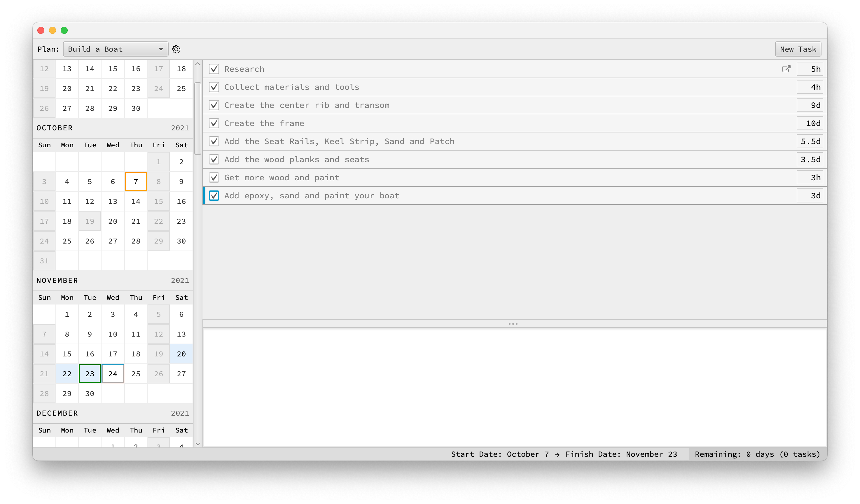860x504 pixels.
Task: Edit the 10d duration for Create the frame
Action: (810, 123)
